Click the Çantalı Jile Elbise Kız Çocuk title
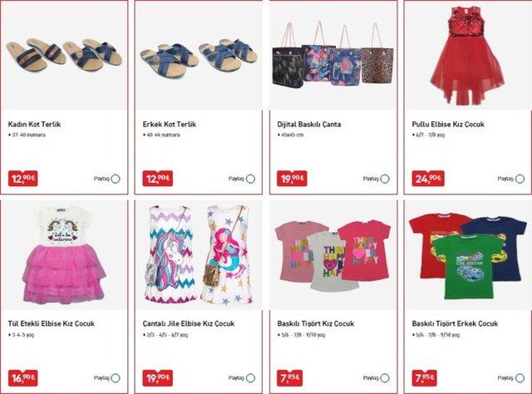Viewport: 532px width, 394px height. 189,323
